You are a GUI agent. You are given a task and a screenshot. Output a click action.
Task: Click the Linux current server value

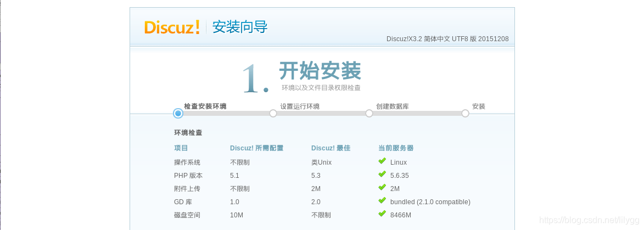399,162
